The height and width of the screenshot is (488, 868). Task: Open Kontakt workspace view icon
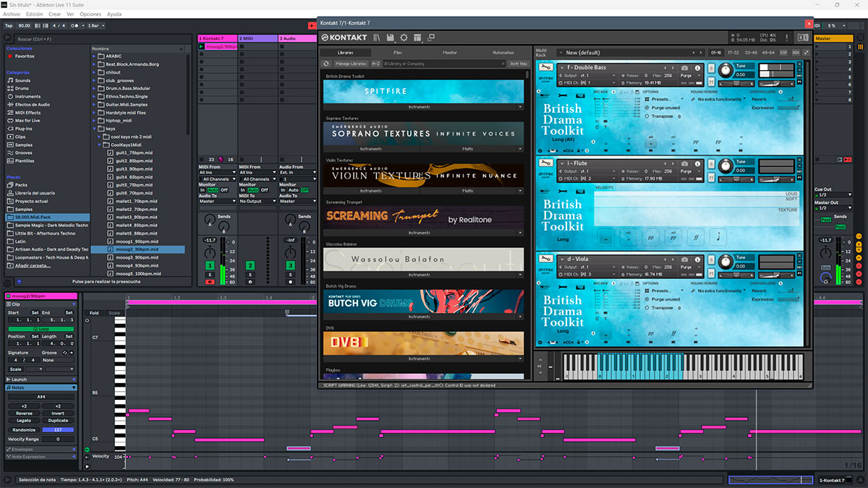[x=417, y=38]
